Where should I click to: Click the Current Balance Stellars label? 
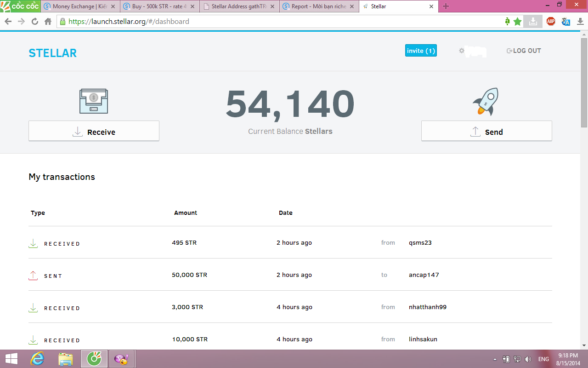[x=290, y=132]
